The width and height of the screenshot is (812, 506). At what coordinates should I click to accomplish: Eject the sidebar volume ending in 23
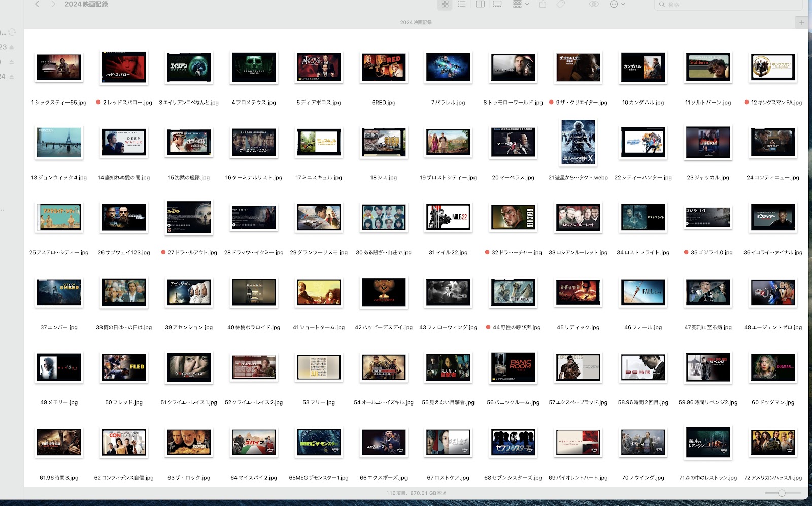coord(12,47)
